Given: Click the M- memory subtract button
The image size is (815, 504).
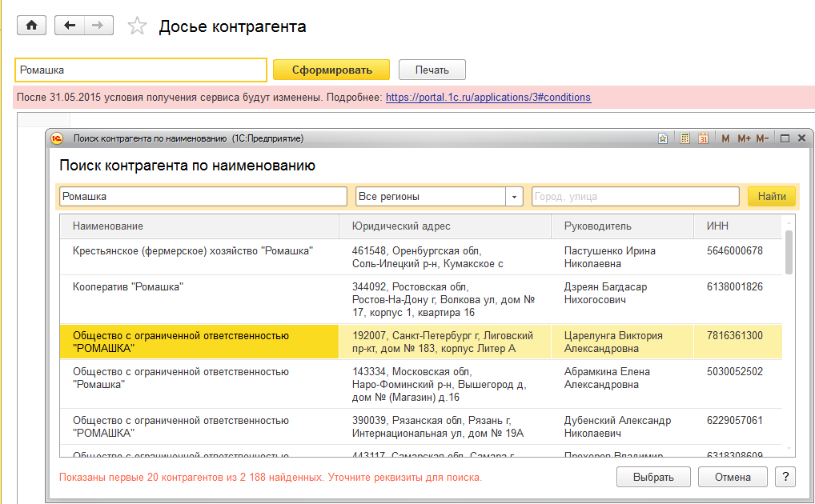Looking at the screenshot, I should point(762,138).
